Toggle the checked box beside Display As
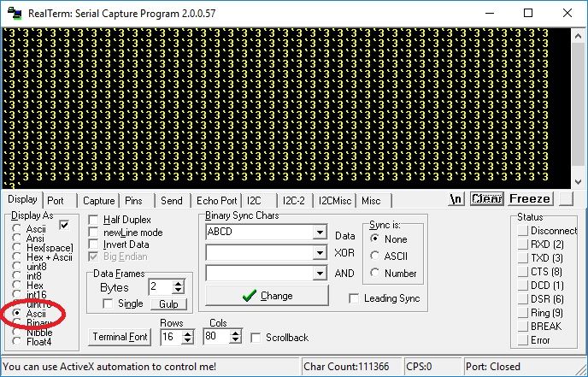 (x=64, y=225)
